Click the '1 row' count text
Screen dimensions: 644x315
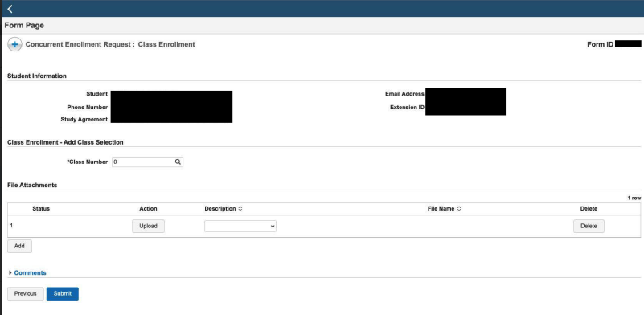tap(634, 198)
